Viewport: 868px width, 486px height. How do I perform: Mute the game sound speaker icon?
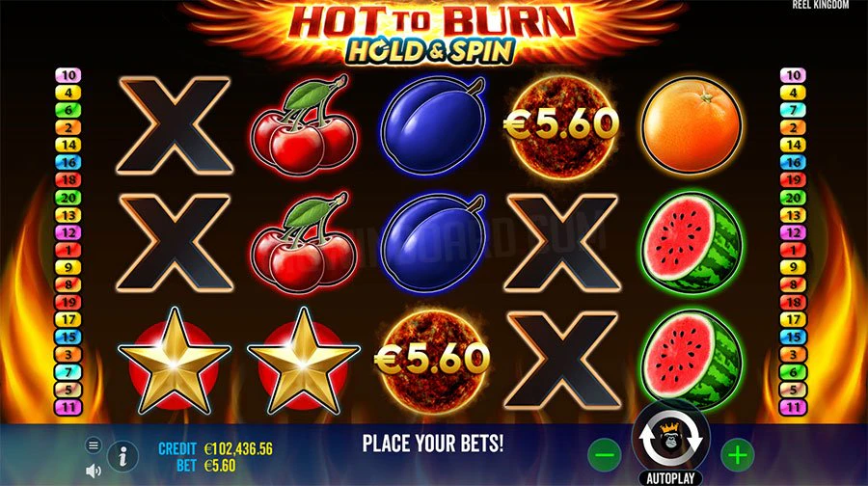(94, 472)
